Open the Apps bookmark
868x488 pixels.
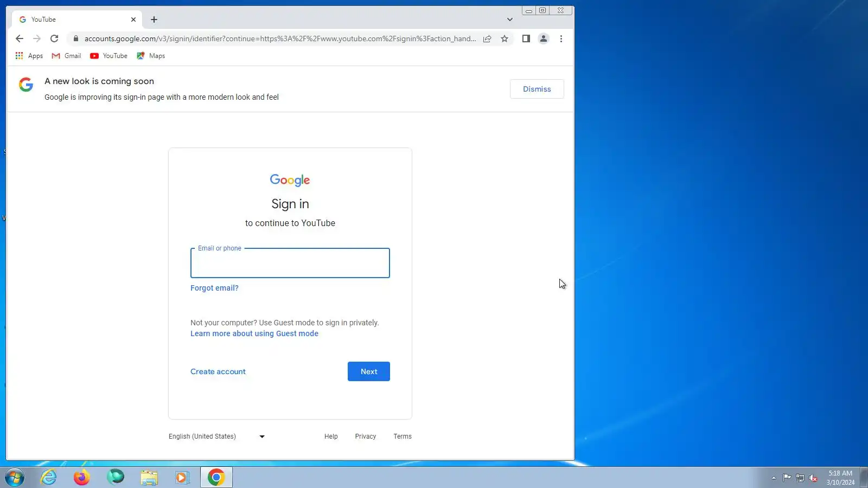pyautogui.click(x=29, y=56)
